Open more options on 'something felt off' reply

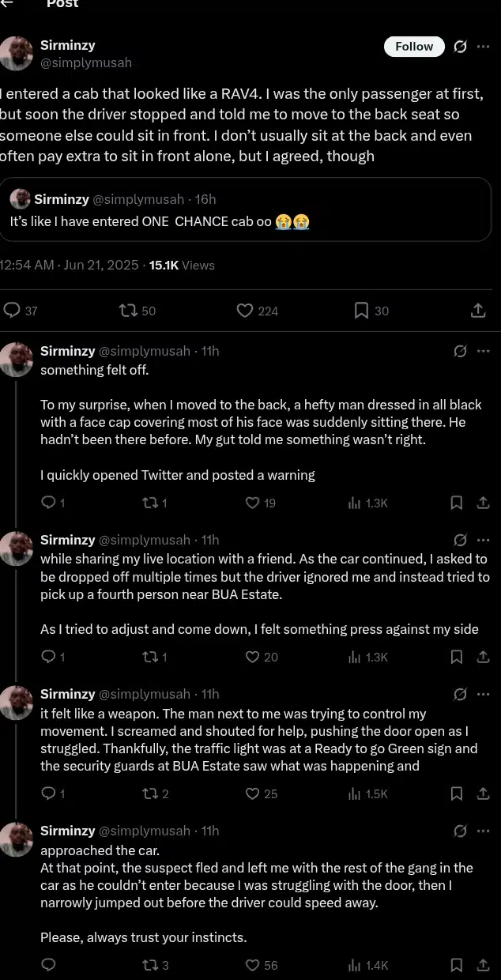click(x=483, y=351)
